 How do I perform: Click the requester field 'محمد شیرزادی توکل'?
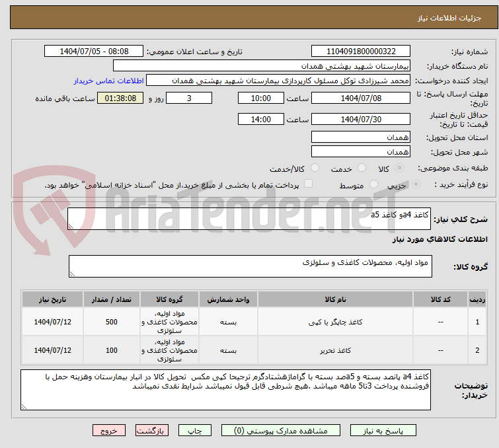(278, 81)
